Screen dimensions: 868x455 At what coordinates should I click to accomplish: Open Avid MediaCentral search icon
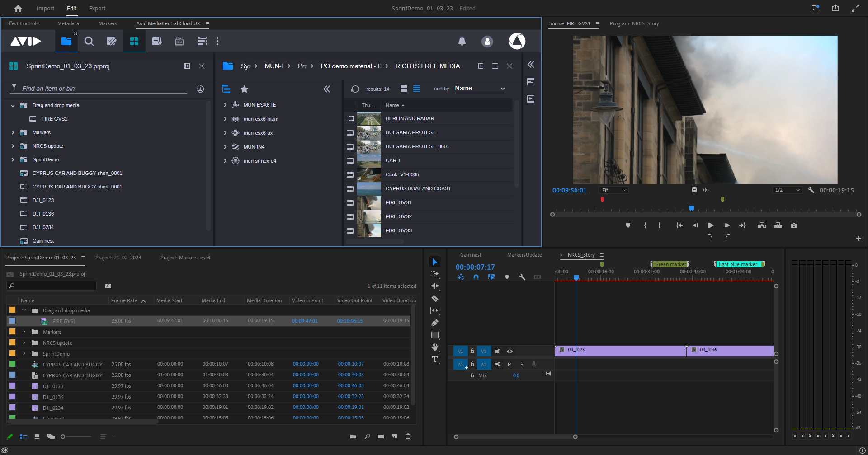coord(89,41)
